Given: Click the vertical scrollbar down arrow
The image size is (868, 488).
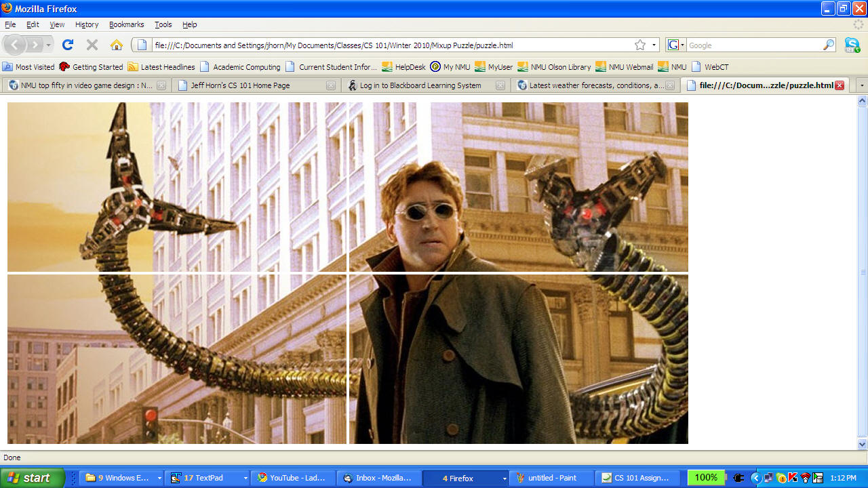Looking at the screenshot, I should pos(863,445).
